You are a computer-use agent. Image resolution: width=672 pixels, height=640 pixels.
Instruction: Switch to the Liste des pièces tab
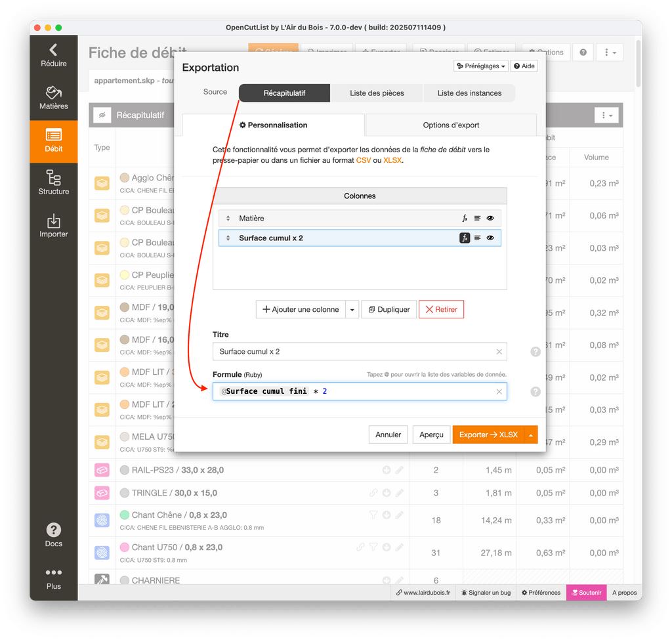point(377,93)
